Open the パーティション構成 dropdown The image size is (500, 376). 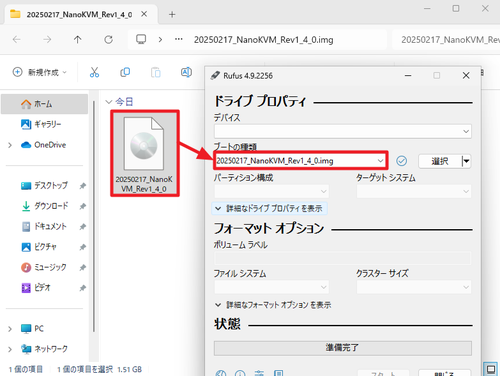[271, 191]
